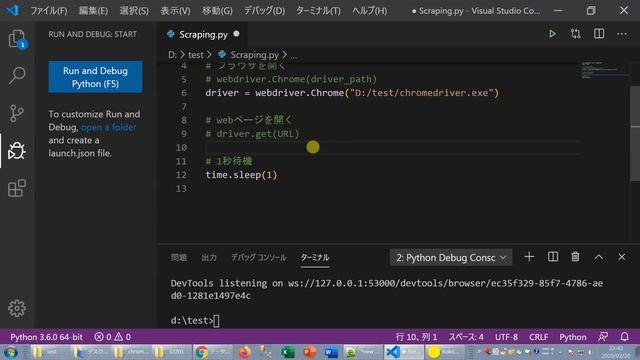
Task: Open the notifications bell in status bar
Action: tap(624, 337)
